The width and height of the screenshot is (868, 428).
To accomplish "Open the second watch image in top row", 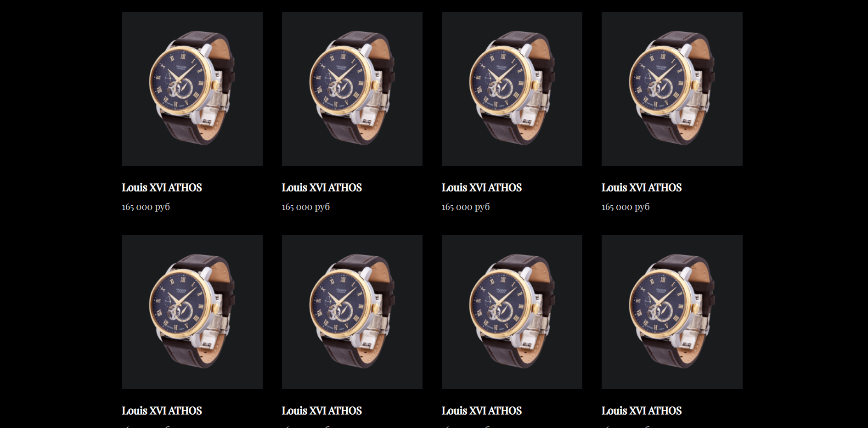I will tap(352, 89).
